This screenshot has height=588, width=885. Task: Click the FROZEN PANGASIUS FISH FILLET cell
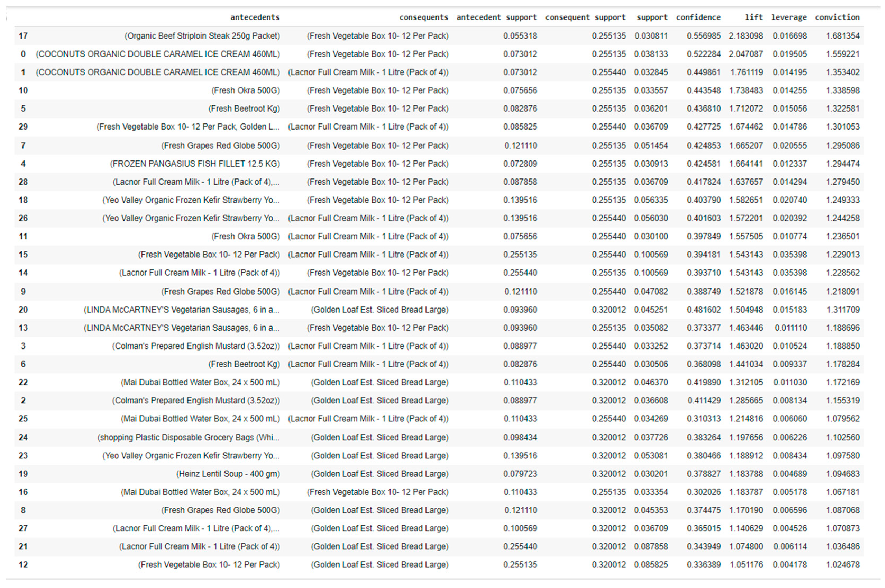[195, 164]
